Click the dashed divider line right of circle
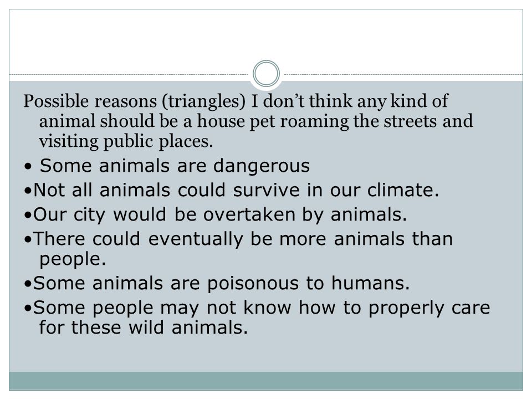The image size is (532, 399). pos(403,74)
